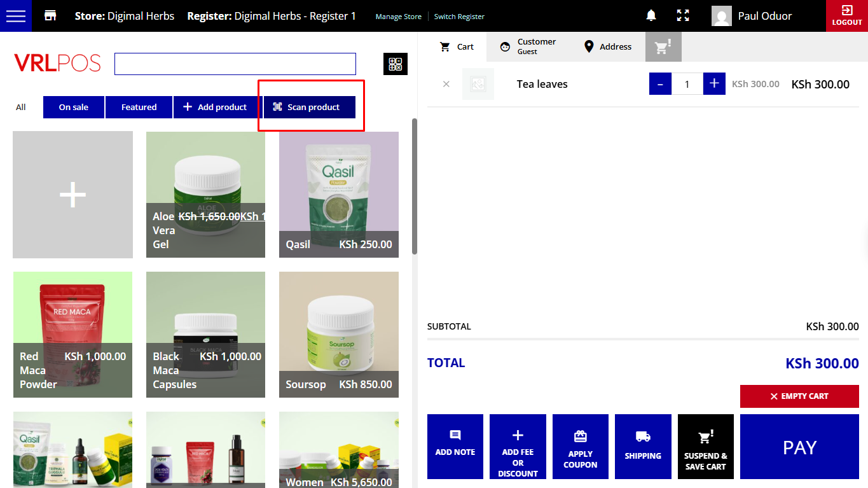The width and height of the screenshot is (868, 488).
Task: Click Paul Oduor profile avatar
Action: [x=721, y=16]
